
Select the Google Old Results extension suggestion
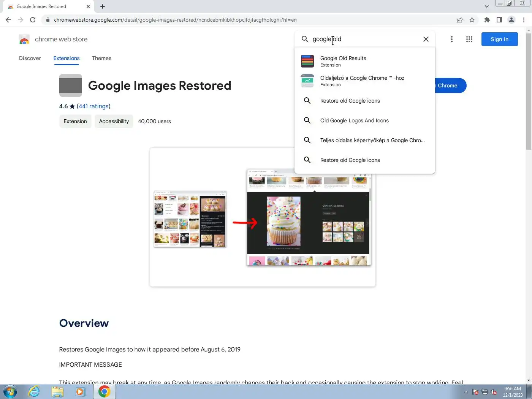click(365, 61)
